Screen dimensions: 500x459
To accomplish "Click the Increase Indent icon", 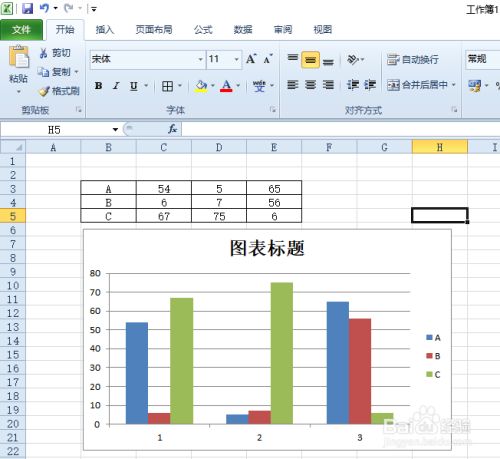I will (x=370, y=85).
